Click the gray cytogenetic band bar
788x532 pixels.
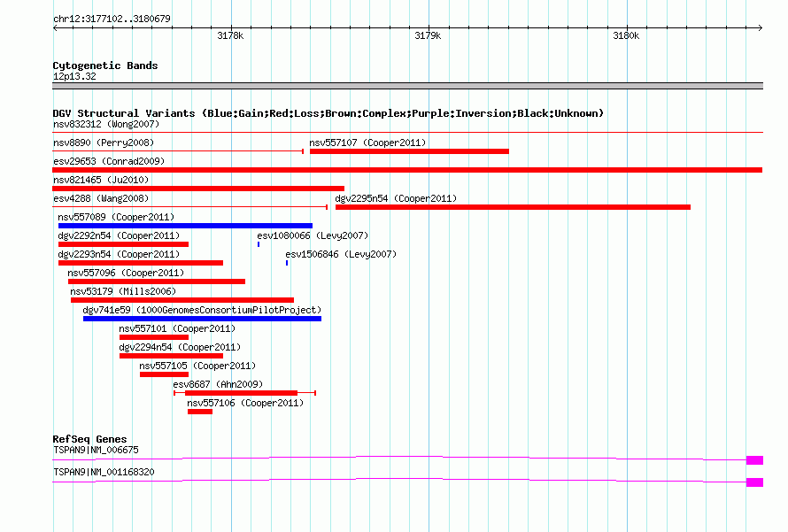(x=407, y=86)
